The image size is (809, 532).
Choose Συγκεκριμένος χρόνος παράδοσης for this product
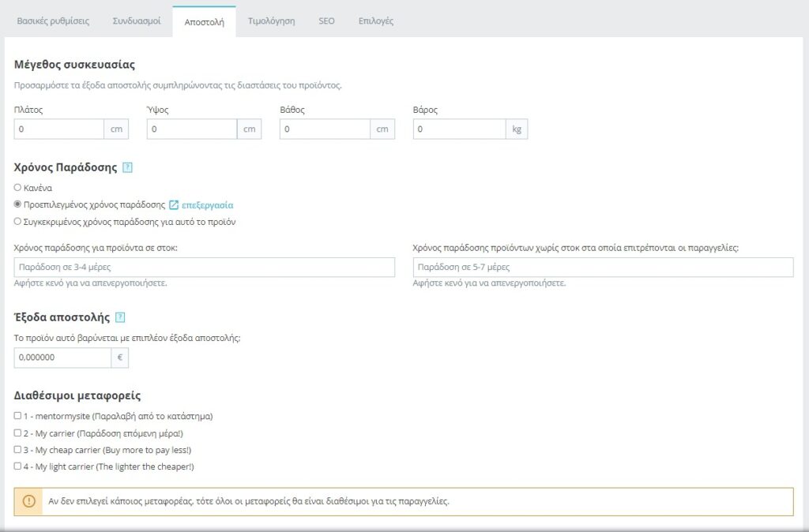pyautogui.click(x=18, y=222)
